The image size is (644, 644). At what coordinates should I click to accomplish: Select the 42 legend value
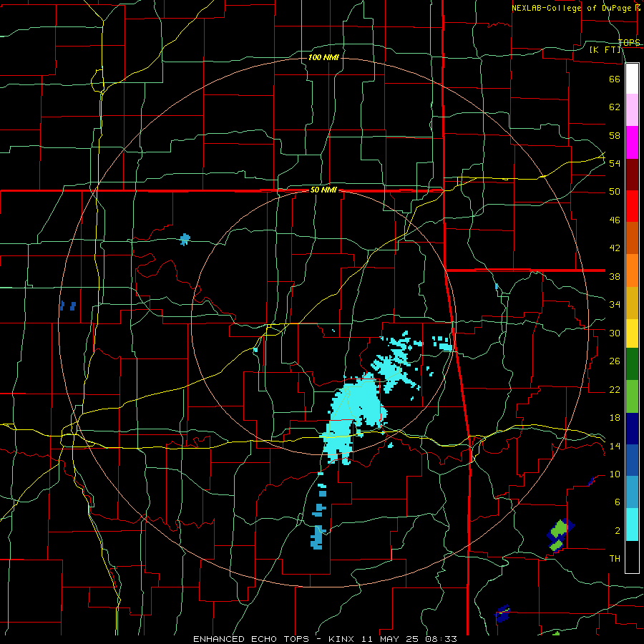[x=615, y=248]
